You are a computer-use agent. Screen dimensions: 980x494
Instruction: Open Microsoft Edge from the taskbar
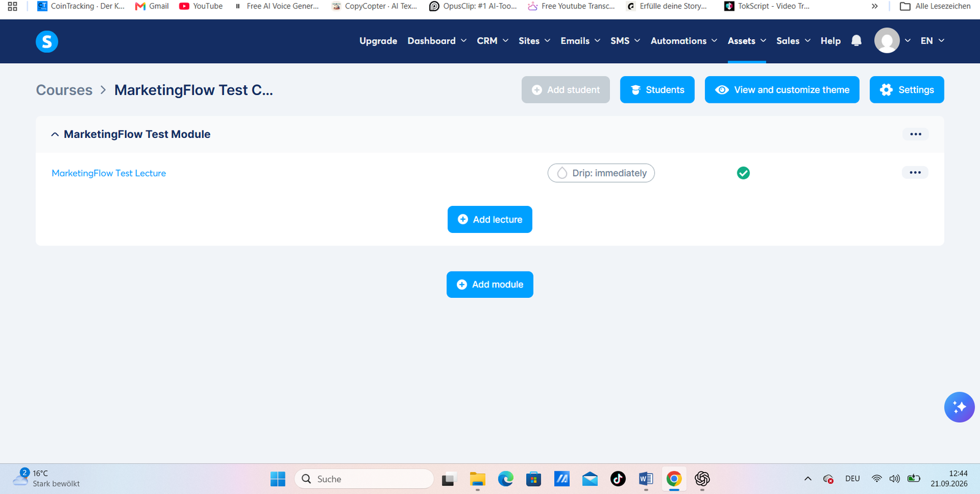point(505,479)
